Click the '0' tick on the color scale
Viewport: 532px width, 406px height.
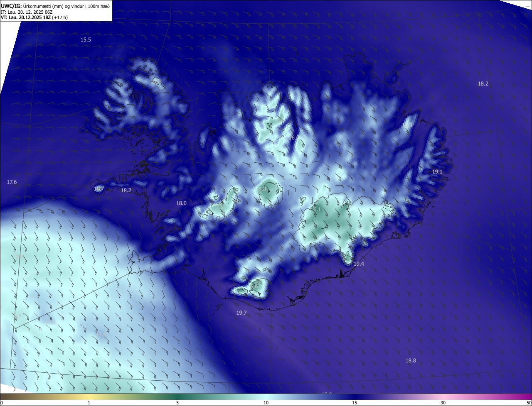pyautogui.click(x=2, y=403)
